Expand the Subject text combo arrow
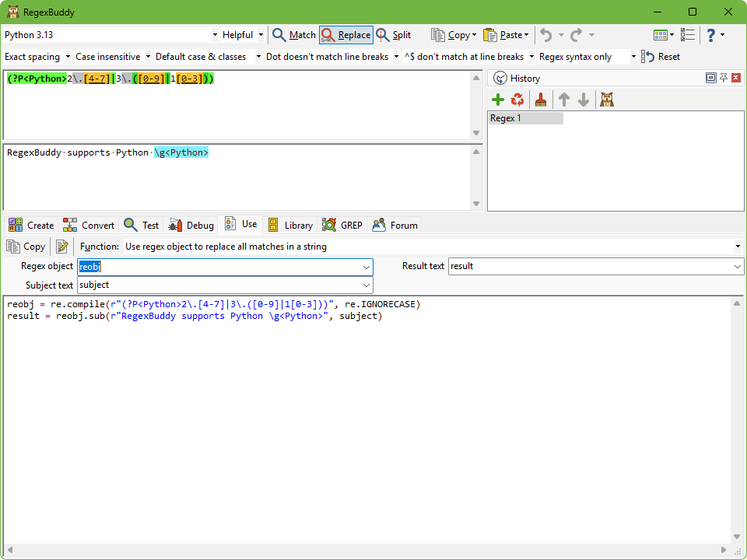This screenshot has width=747, height=560. [x=366, y=285]
